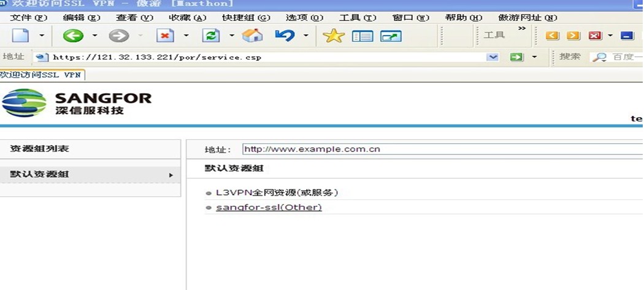Viewport: 644px width, 290px height.
Task: Expand the 工具 toolbar overflow chevron
Action: (x=522, y=28)
